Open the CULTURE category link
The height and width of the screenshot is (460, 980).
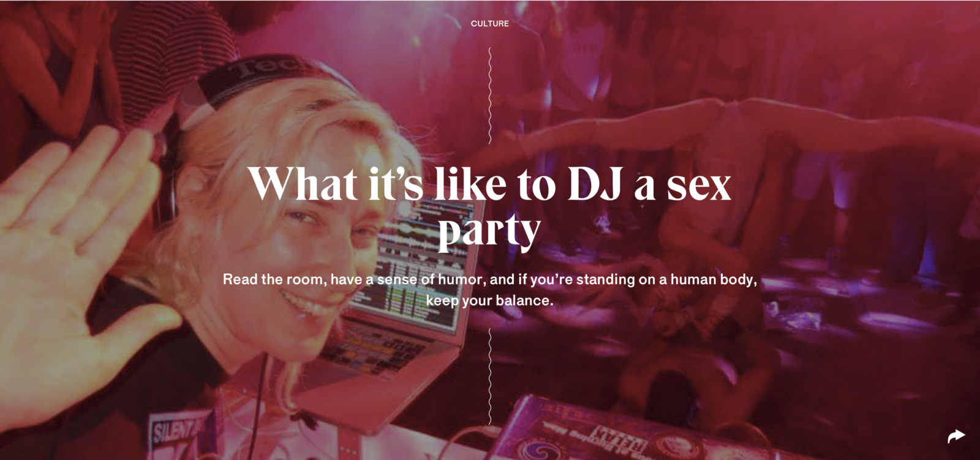490,23
